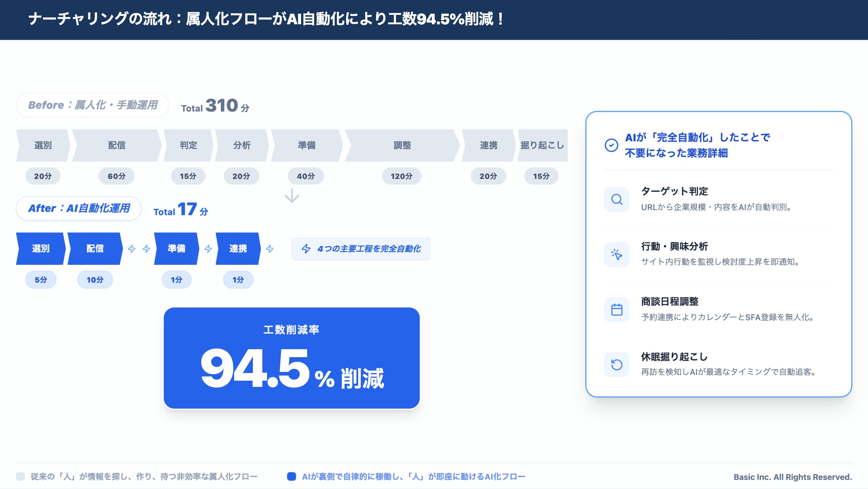
Task: Click the check-circle icon in panel header
Action: (x=612, y=145)
